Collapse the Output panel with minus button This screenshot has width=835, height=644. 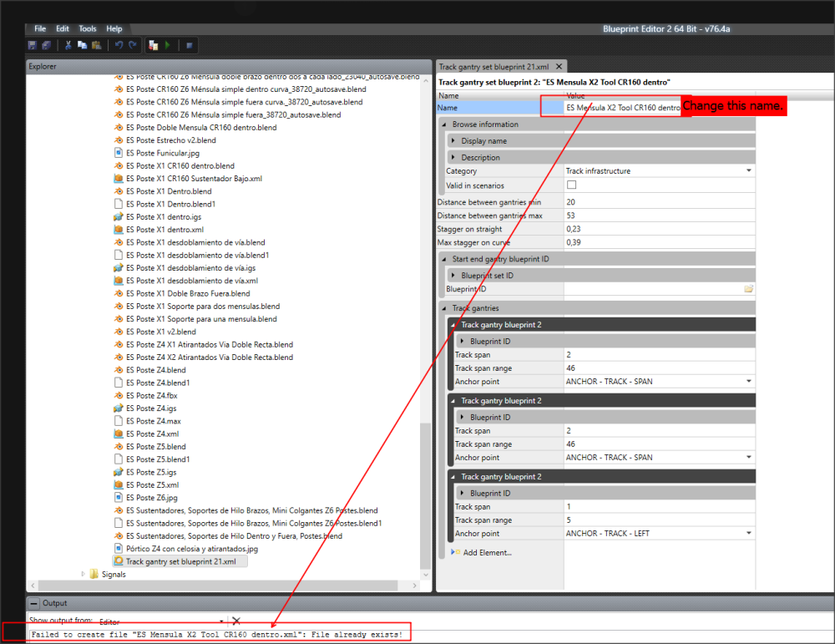34,603
